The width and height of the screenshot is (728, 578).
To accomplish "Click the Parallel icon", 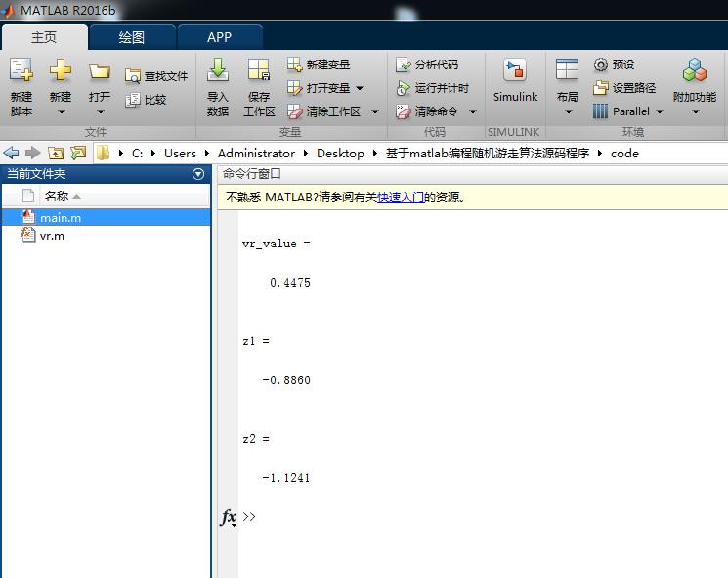I will tap(600, 111).
